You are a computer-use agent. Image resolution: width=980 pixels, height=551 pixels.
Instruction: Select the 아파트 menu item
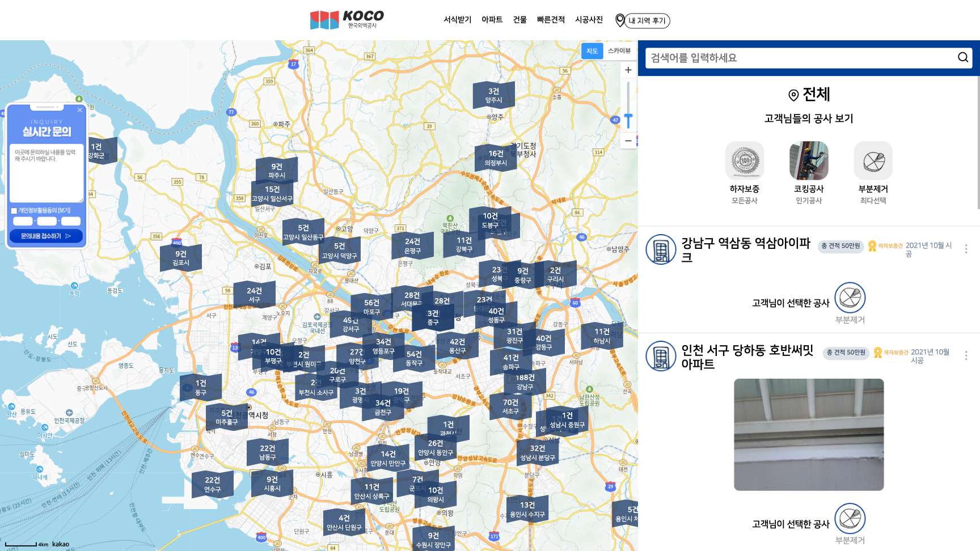click(x=492, y=19)
